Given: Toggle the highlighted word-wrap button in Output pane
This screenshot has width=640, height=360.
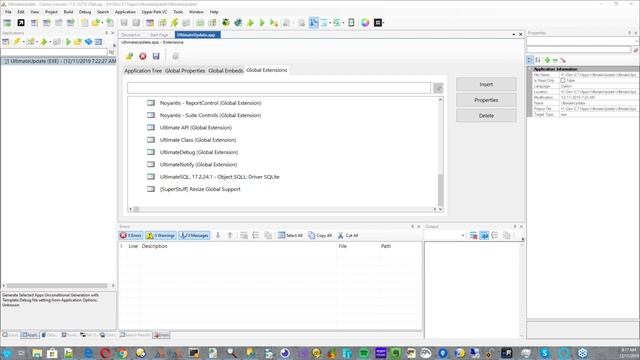Looking at the screenshot, I should click(484, 236).
